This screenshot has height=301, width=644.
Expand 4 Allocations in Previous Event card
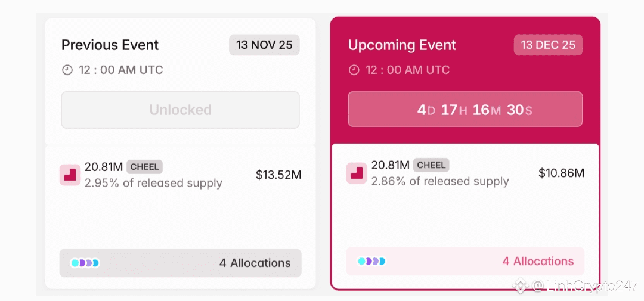click(x=255, y=263)
